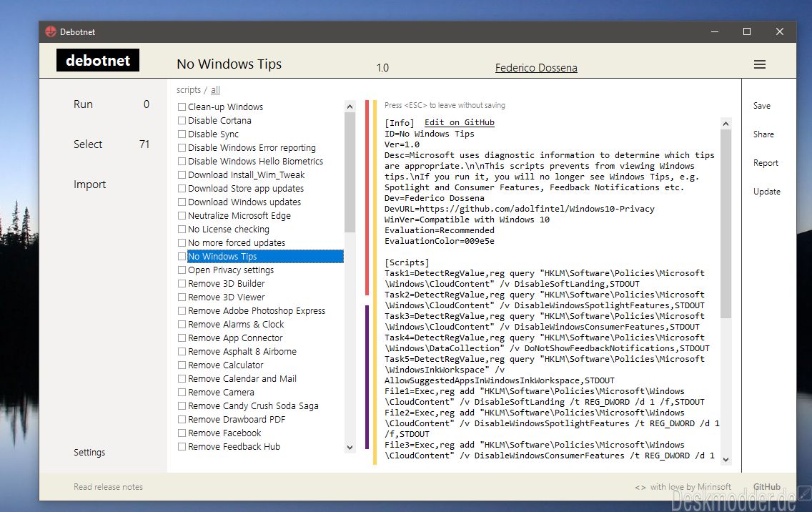Select Remove Asphalt 8 Airborne script
The height and width of the screenshot is (512, 812).
[x=242, y=351]
